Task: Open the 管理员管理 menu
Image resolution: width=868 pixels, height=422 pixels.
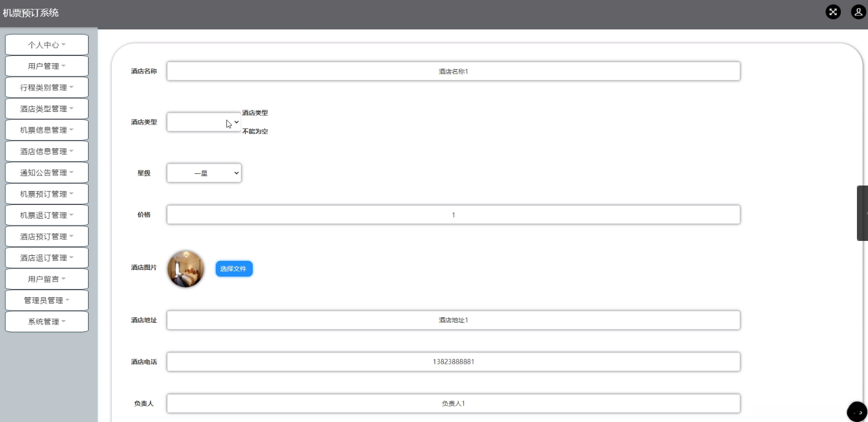Action: 46,301
